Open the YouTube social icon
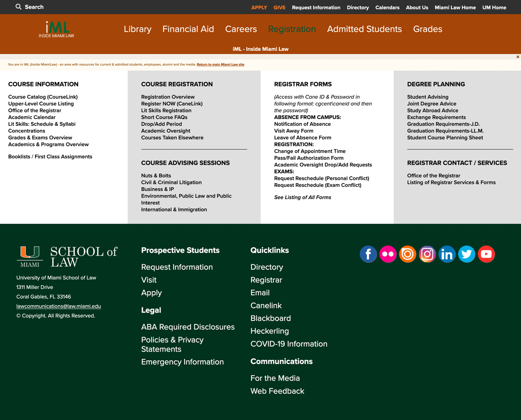The height and width of the screenshot is (420, 521). click(486, 254)
